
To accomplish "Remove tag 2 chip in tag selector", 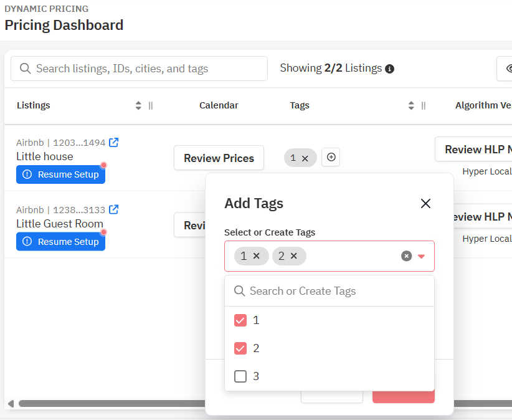I will pyautogui.click(x=294, y=255).
